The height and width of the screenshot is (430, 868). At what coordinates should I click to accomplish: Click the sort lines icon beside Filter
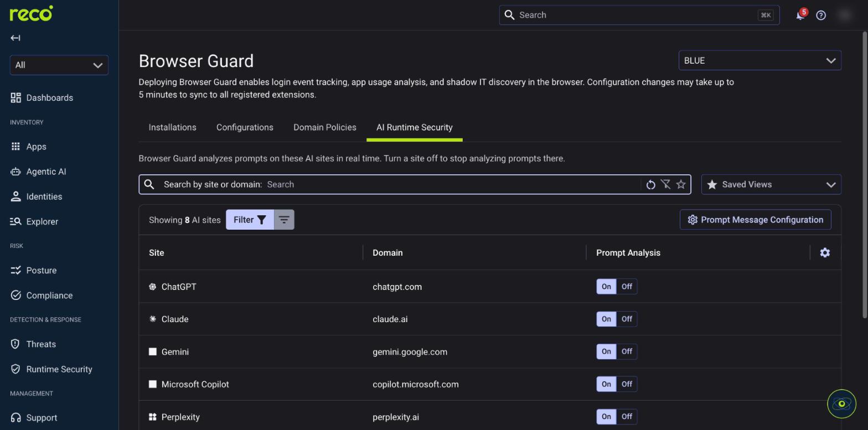point(284,220)
